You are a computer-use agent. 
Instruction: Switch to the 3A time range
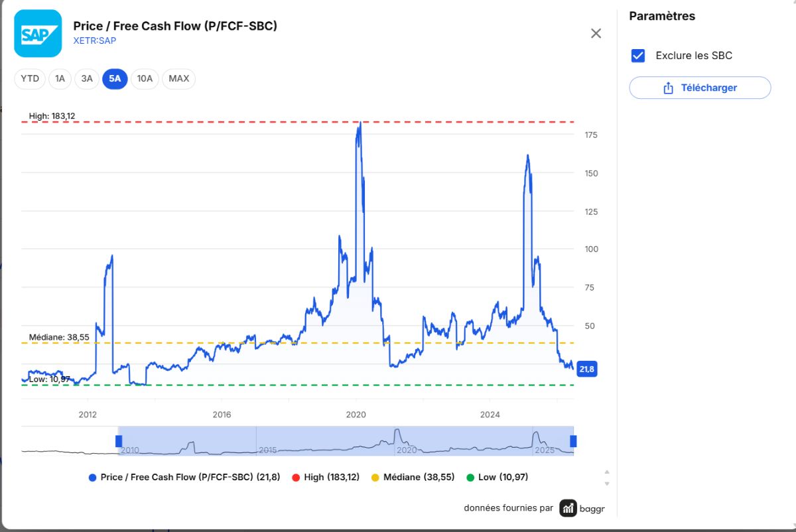pyautogui.click(x=87, y=79)
